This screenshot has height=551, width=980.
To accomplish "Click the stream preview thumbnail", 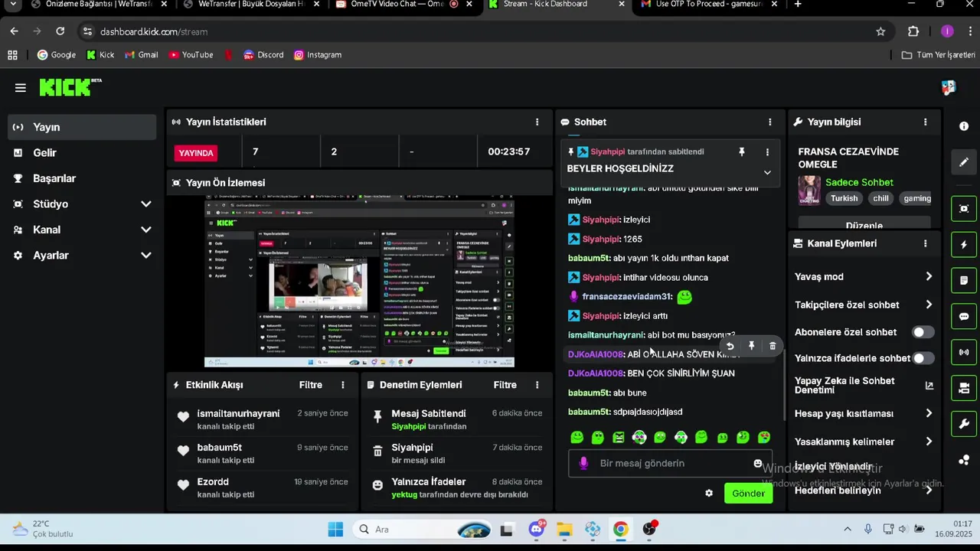I will pos(359,282).
